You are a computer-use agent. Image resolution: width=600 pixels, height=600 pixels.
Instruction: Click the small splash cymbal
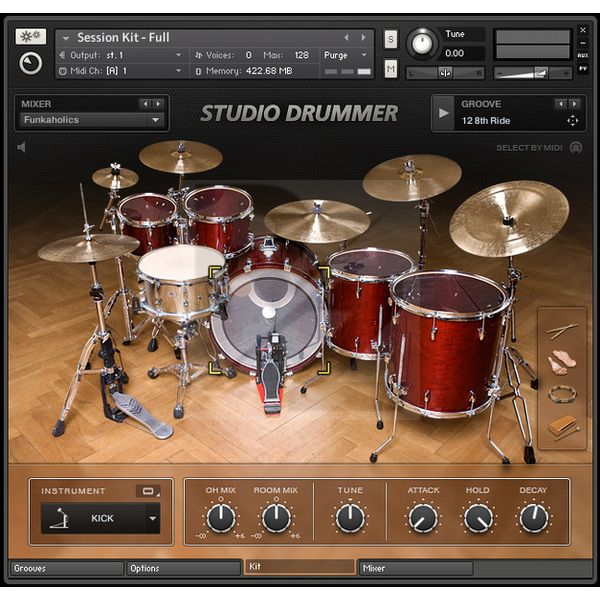click(x=115, y=177)
